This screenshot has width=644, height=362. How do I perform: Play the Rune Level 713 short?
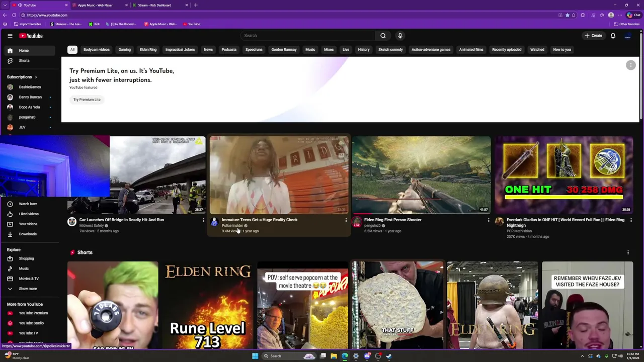coord(208,305)
